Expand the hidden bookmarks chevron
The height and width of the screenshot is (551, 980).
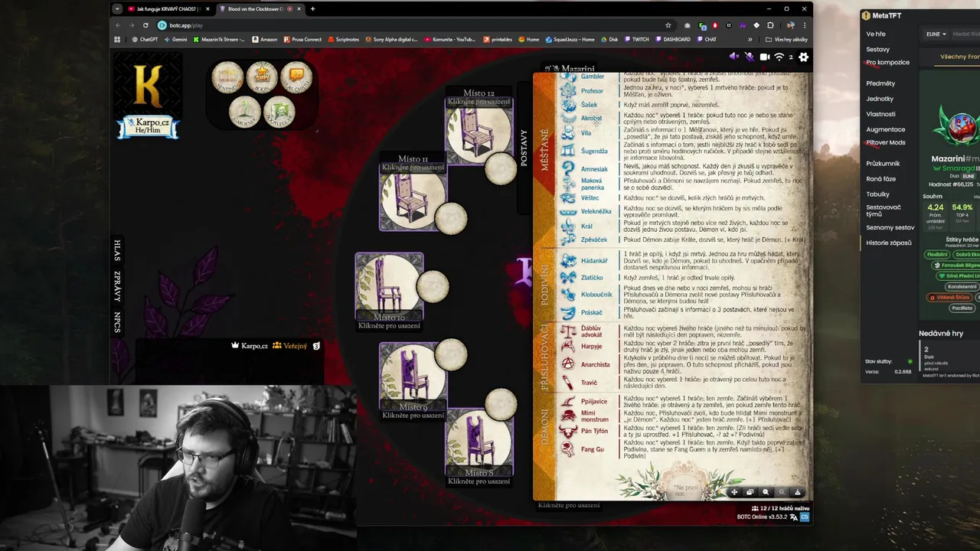750,39
